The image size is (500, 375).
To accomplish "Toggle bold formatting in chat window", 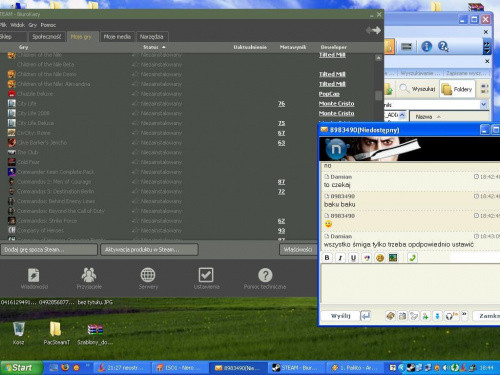I will click(327, 258).
